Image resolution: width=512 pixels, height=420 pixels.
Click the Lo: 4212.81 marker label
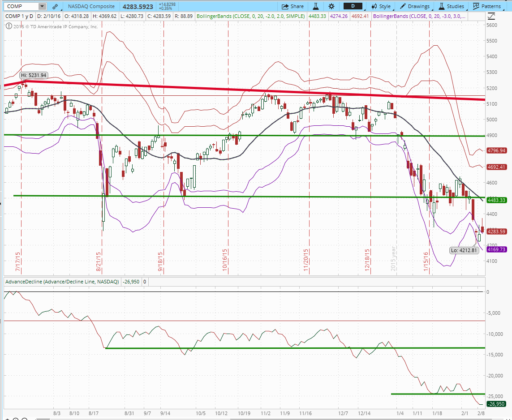pyautogui.click(x=464, y=250)
